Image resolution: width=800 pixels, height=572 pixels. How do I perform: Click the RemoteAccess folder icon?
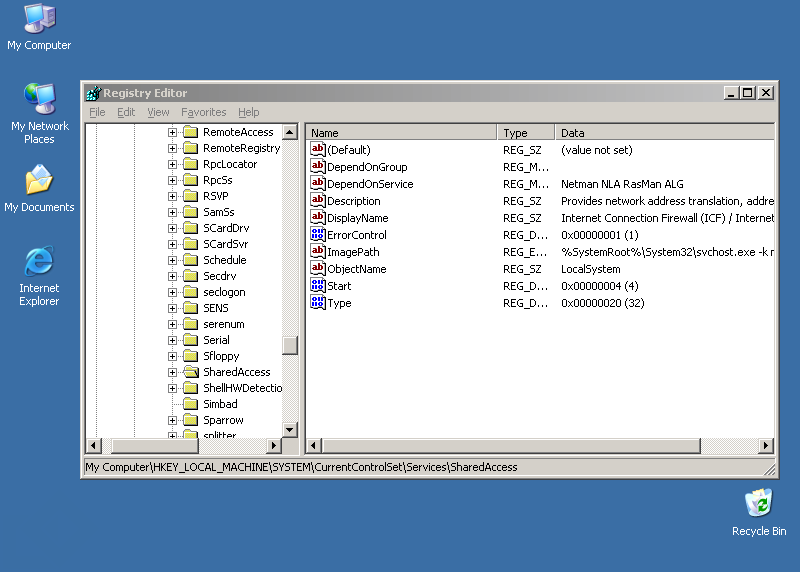tap(191, 132)
